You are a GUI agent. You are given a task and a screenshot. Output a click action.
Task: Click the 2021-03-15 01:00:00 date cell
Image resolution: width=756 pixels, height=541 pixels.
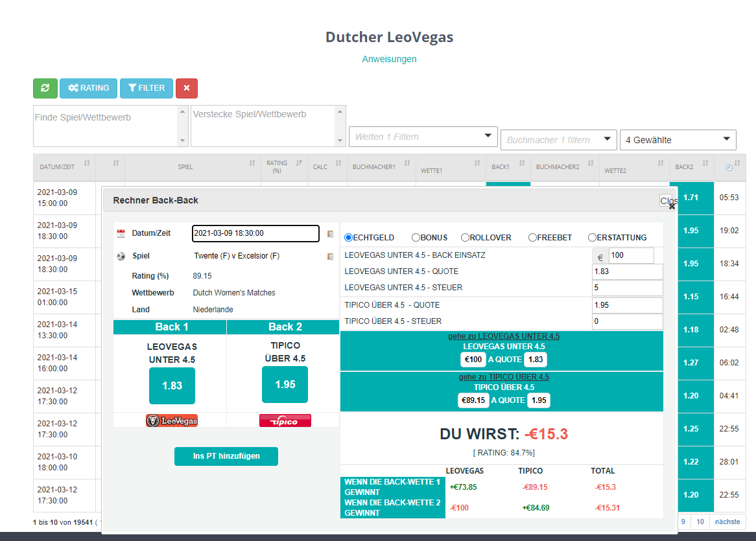[65, 297]
